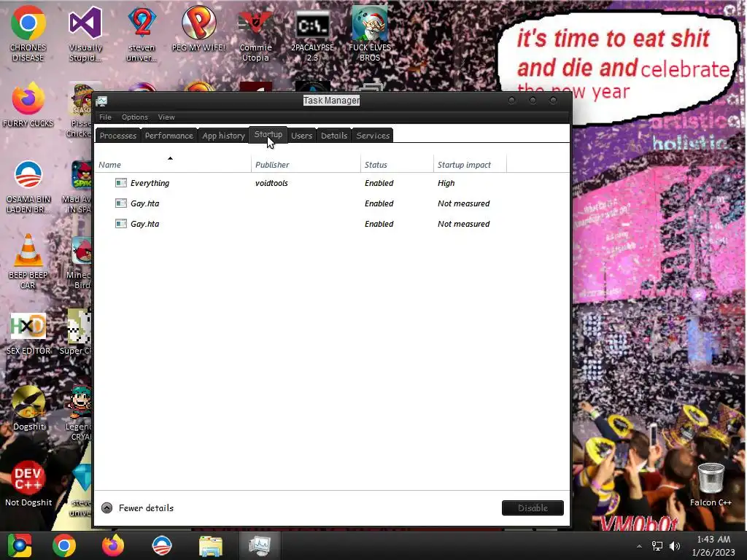The height and width of the screenshot is (560, 747).
Task: Open the FUCK ELVES BROS desktop icon
Action: pos(370,34)
